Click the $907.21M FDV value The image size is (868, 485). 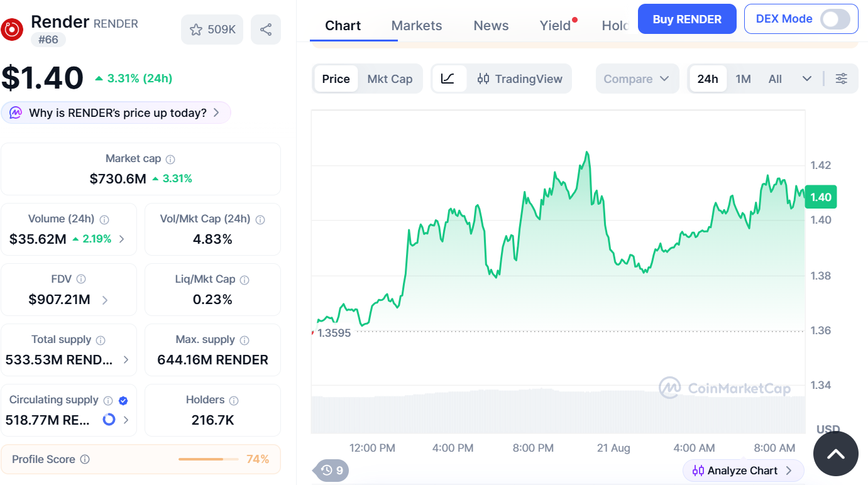60,300
